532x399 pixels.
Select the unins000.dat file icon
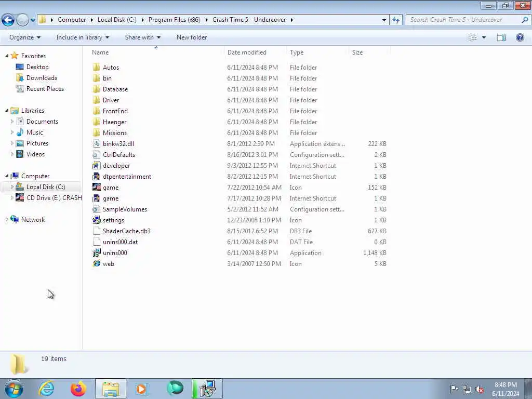97,242
